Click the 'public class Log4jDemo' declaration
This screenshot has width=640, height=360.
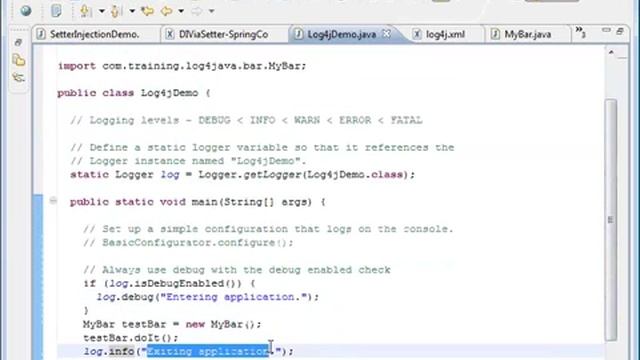134,93
